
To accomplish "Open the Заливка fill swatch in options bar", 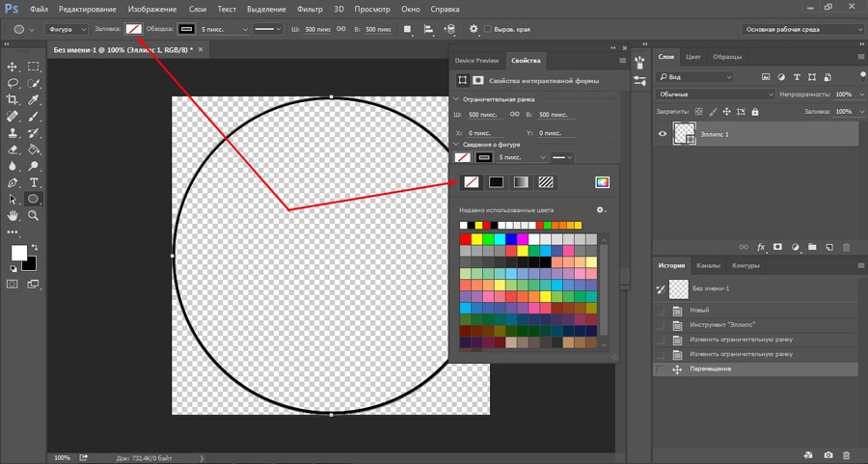I will tap(133, 29).
